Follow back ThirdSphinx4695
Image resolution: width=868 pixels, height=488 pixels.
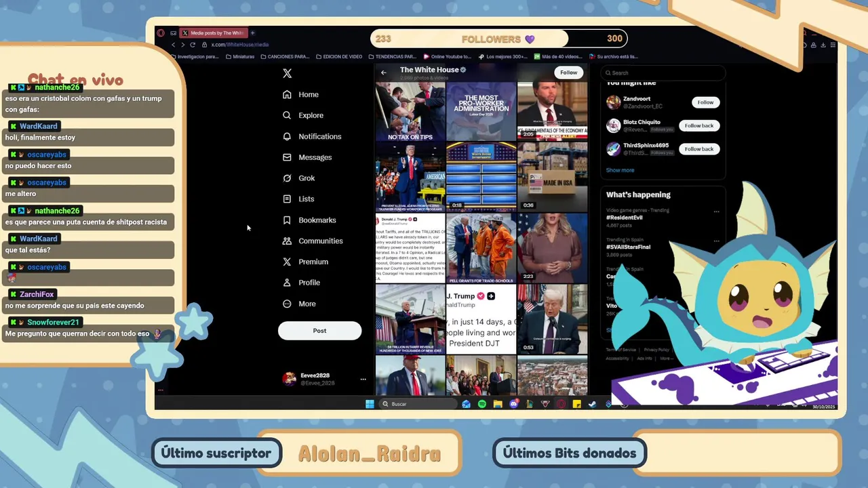(x=698, y=149)
